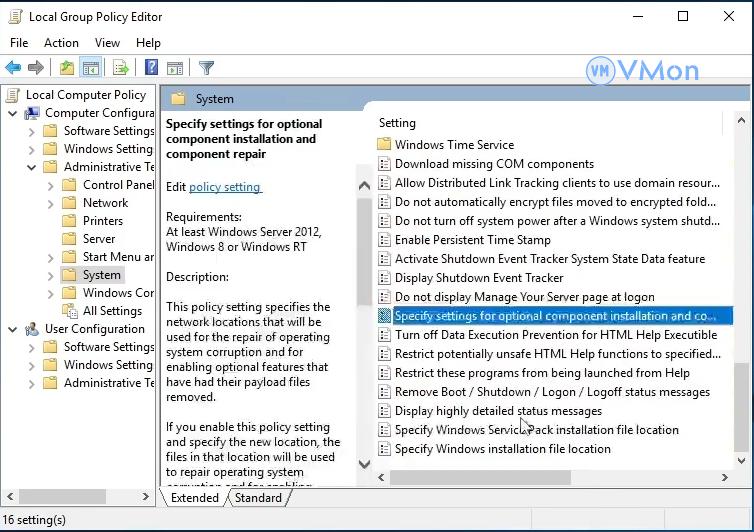Open the Action menu
Image resolution: width=754 pixels, height=532 pixels.
pos(61,43)
